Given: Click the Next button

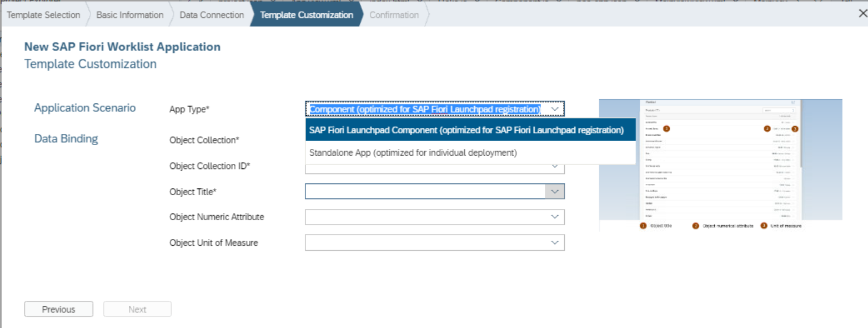Looking at the screenshot, I should point(137,309).
